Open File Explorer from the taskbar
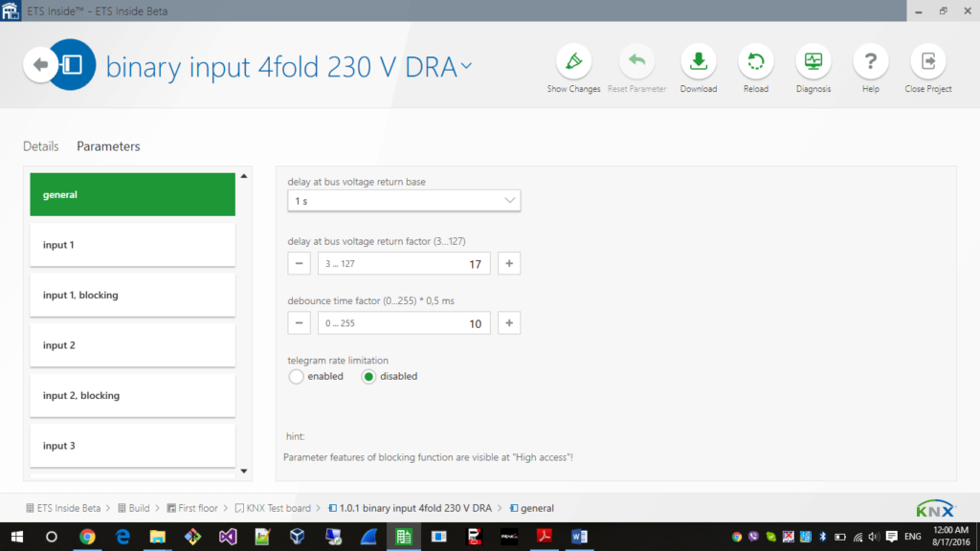 pyautogui.click(x=158, y=537)
